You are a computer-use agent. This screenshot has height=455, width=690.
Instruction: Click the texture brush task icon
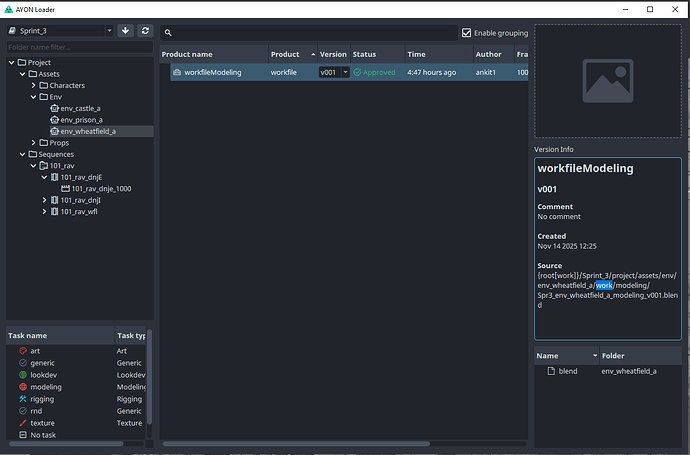pos(23,423)
